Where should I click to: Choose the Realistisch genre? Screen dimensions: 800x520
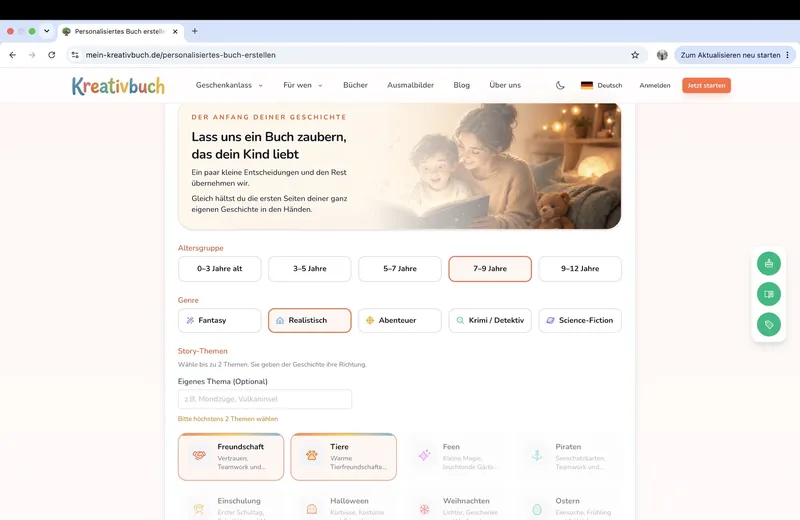pos(310,320)
